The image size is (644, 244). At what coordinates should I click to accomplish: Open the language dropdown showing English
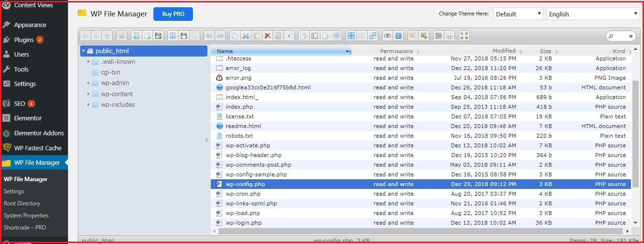tap(593, 14)
